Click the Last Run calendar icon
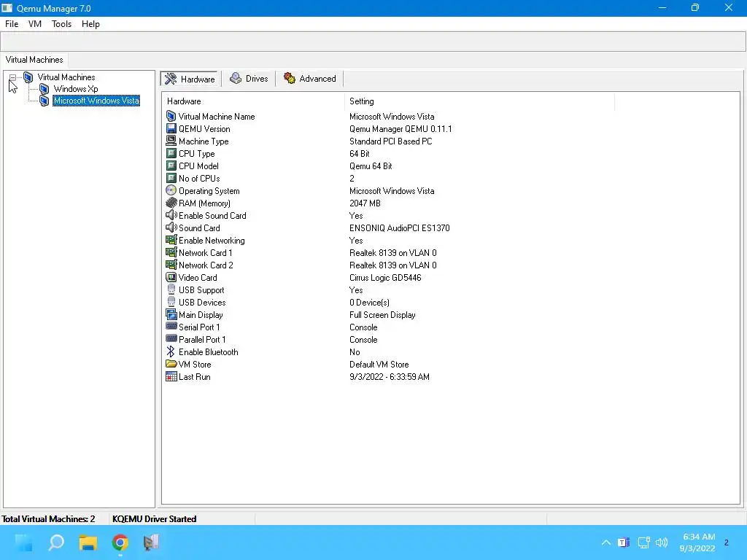 [x=171, y=376]
